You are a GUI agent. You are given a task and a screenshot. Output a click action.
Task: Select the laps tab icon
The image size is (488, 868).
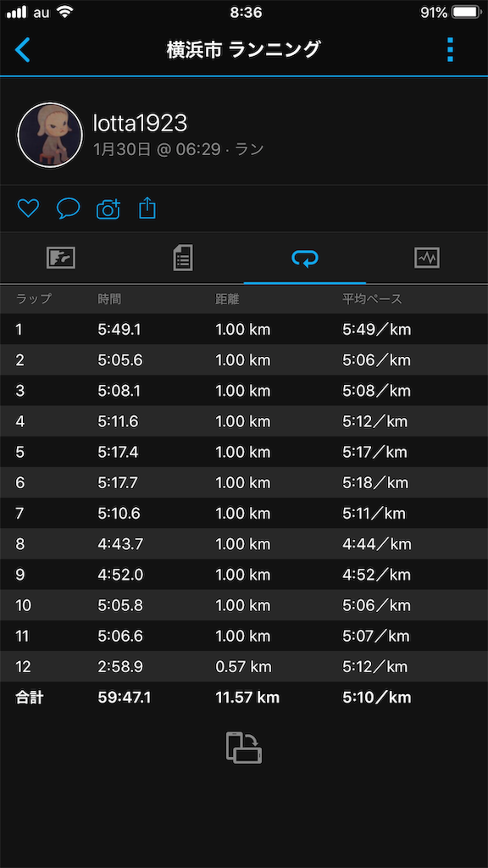305,258
